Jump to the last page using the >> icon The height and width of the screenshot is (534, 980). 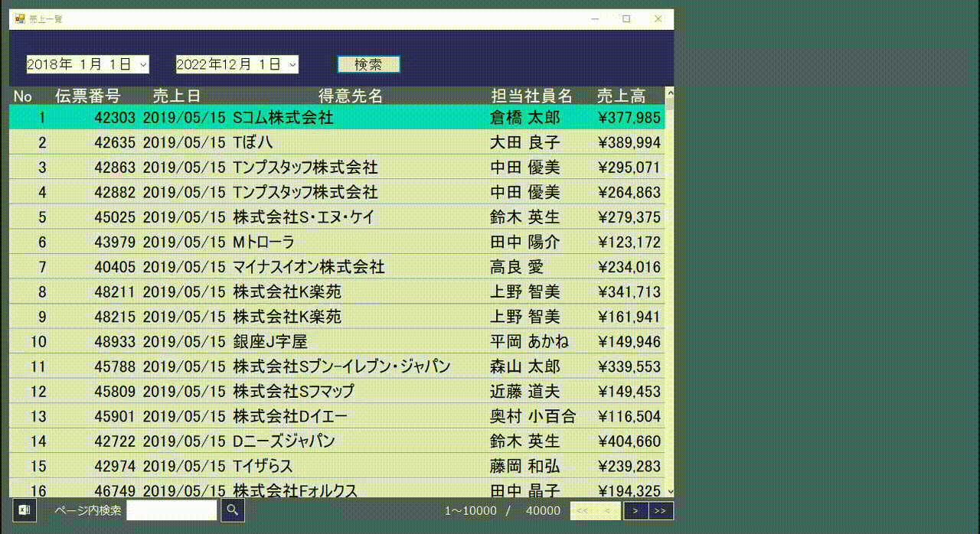(658, 510)
